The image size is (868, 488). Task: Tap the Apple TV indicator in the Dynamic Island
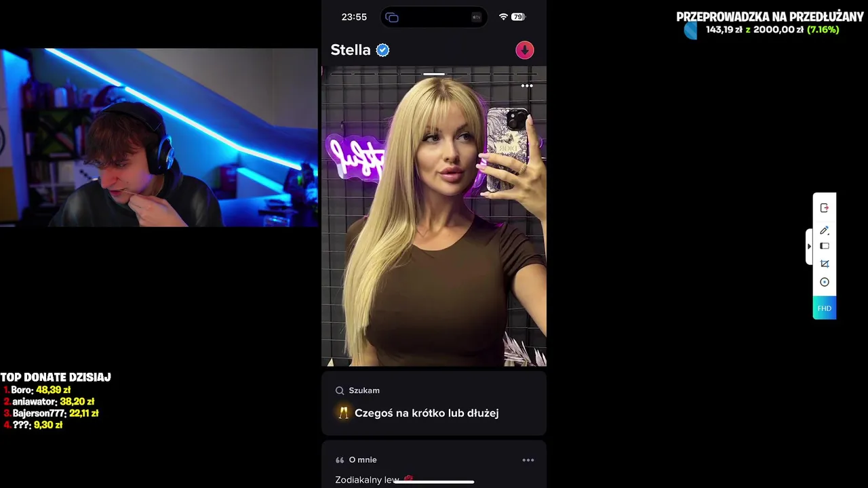[476, 18]
